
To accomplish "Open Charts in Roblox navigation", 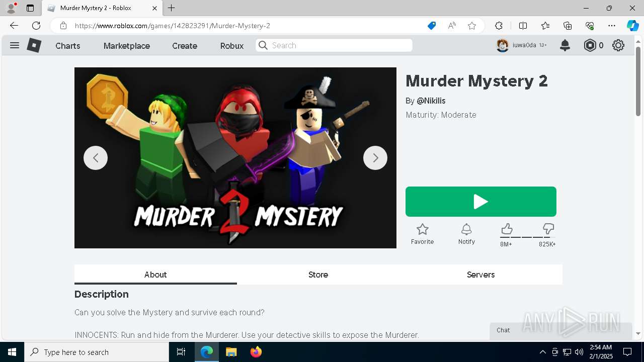I will coord(68,46).
